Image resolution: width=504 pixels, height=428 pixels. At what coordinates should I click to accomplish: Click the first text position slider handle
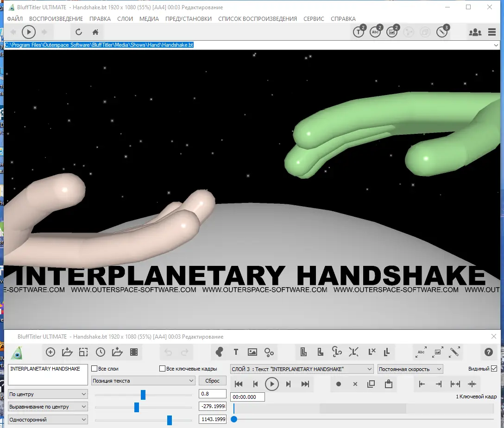[x=143, y=395]
